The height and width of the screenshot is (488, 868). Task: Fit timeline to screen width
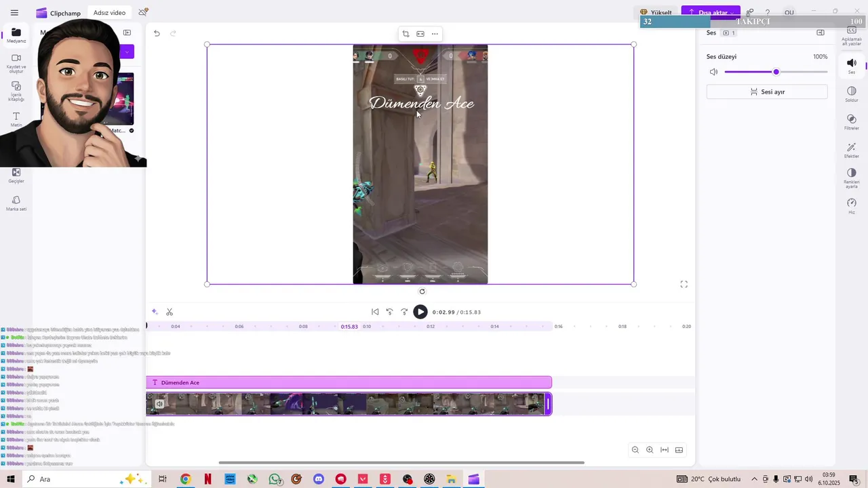[665, 450]
